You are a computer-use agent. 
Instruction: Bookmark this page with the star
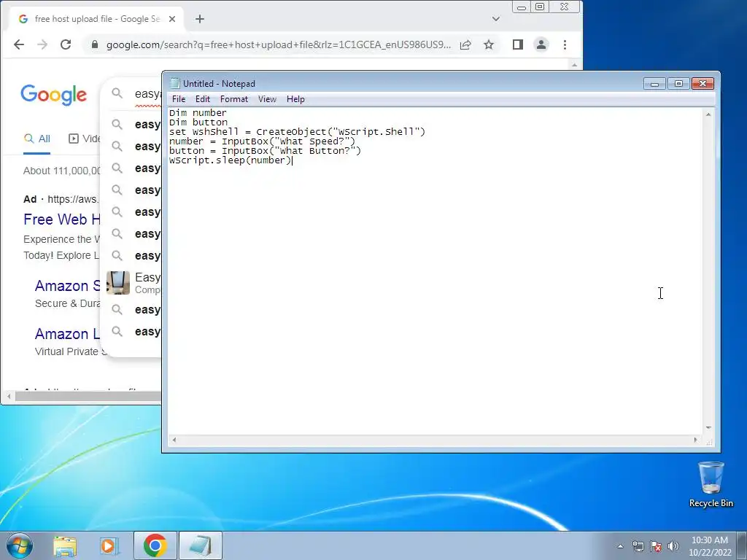point(489,44)
